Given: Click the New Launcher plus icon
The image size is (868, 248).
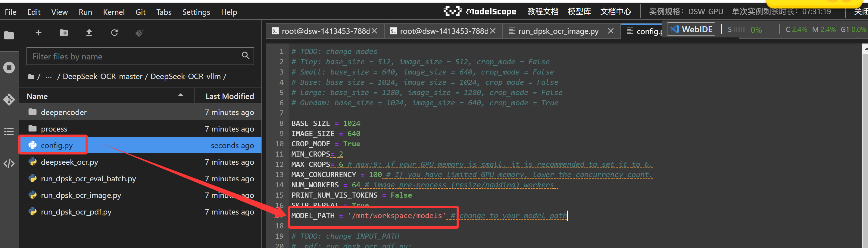Looking at the screenshot, I should tap(39, 33).
